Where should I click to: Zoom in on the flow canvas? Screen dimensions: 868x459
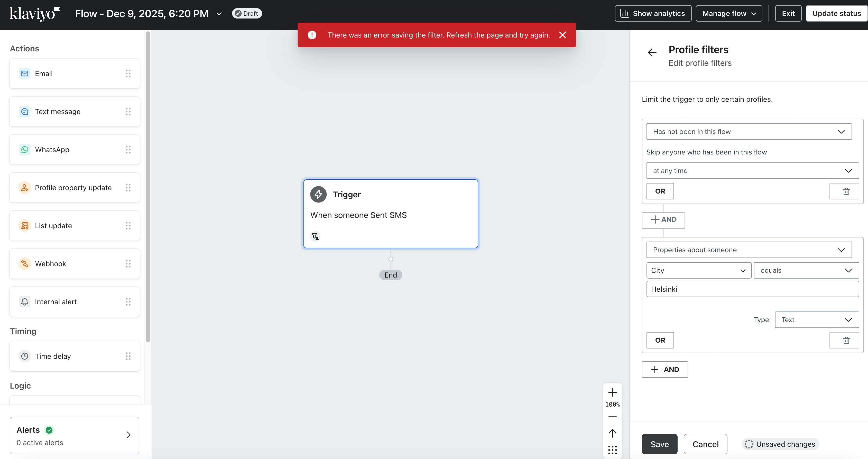612,392
